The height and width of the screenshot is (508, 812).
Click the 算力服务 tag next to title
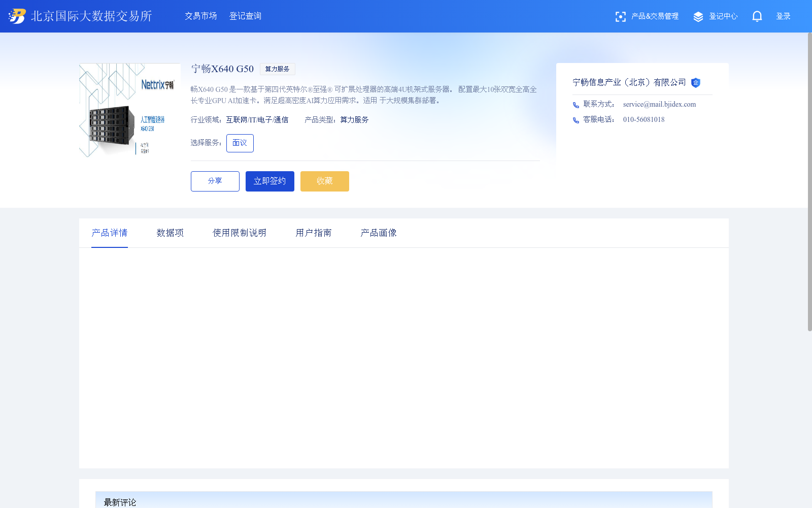click(278, 69)
